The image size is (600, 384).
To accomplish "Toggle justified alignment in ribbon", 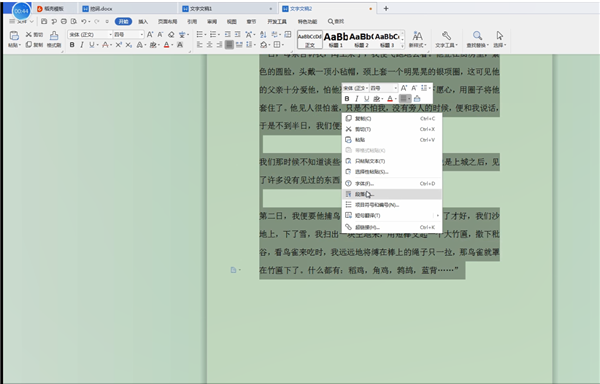I will point(229,45).
